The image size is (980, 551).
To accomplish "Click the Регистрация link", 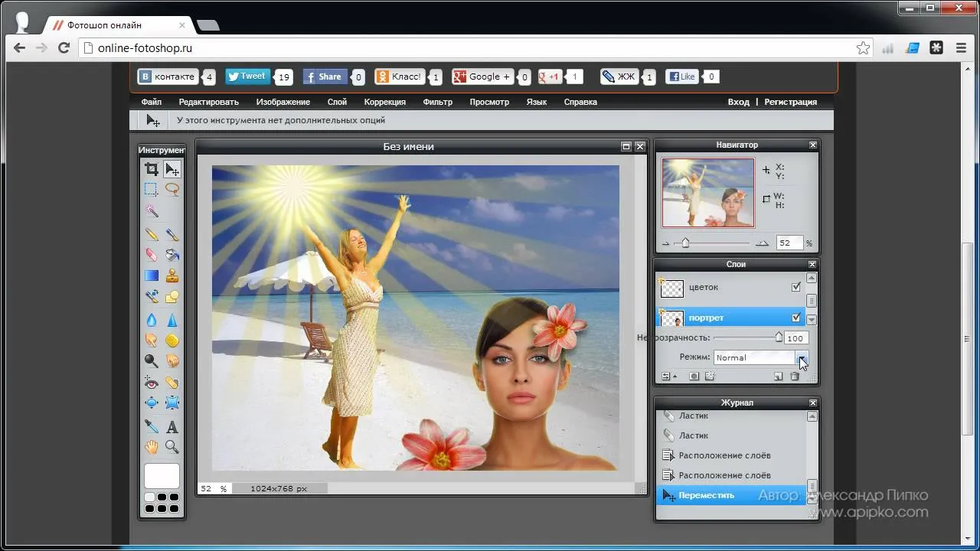I will click(791, 102).
